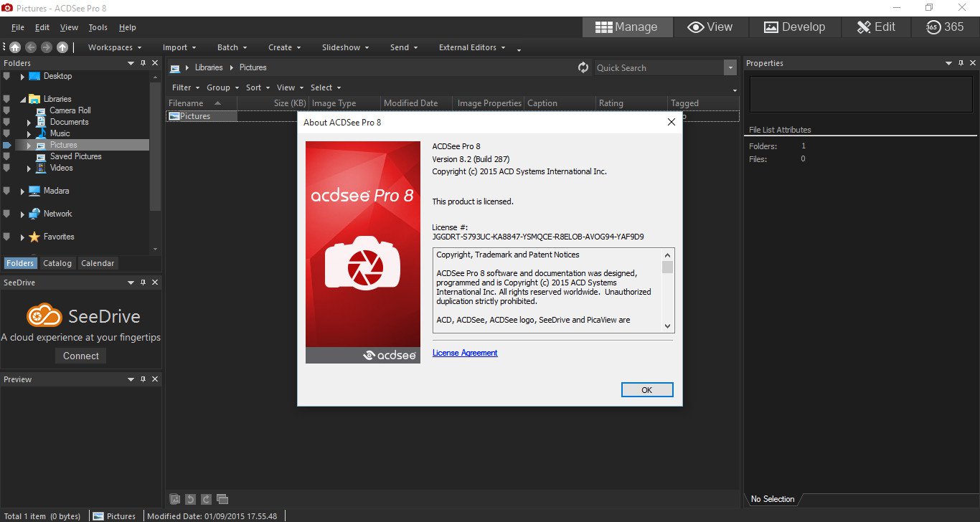Image resolution: width=980 pixels, height=522 pixels.
Task: Click the computer icon in the path bar
Action: (175, 67)
